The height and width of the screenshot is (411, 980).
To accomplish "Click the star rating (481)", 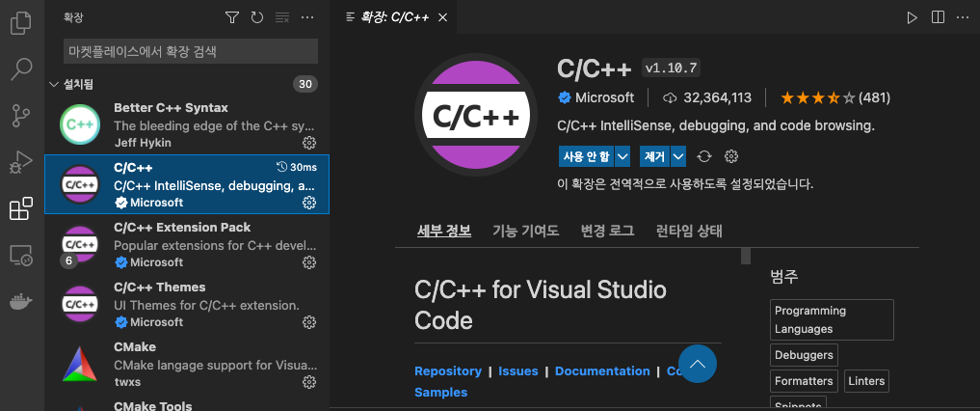I will click(835, 97).
